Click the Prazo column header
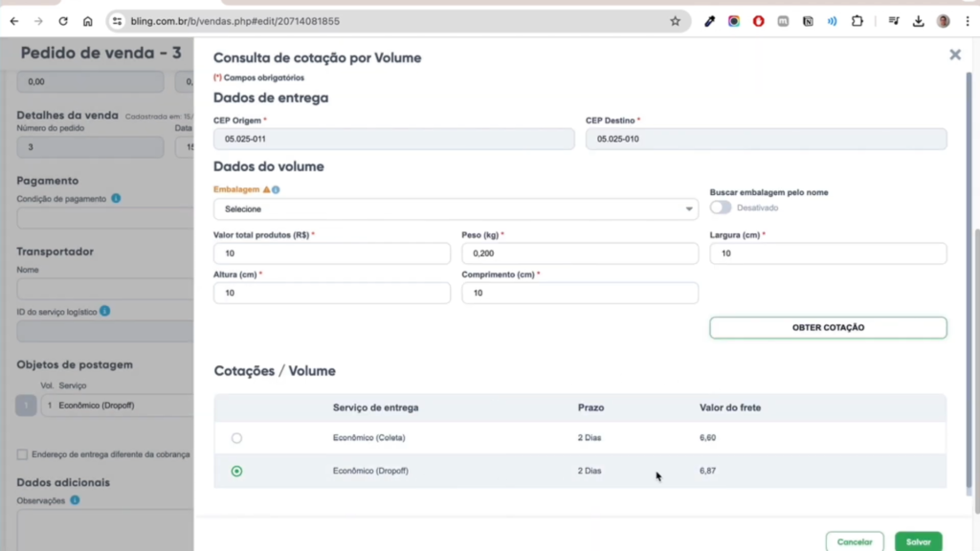This screenshot has width=980, height=551. coord(590,408)
